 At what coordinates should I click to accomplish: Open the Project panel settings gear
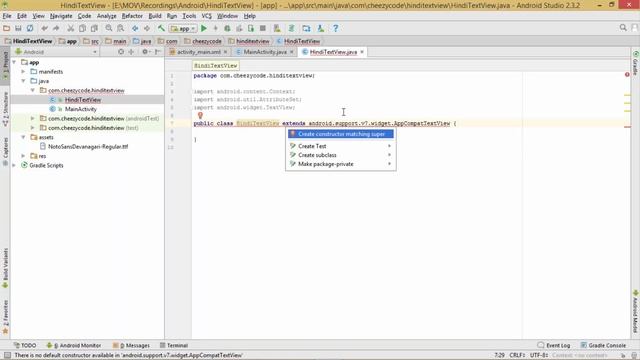pos(145,52)
